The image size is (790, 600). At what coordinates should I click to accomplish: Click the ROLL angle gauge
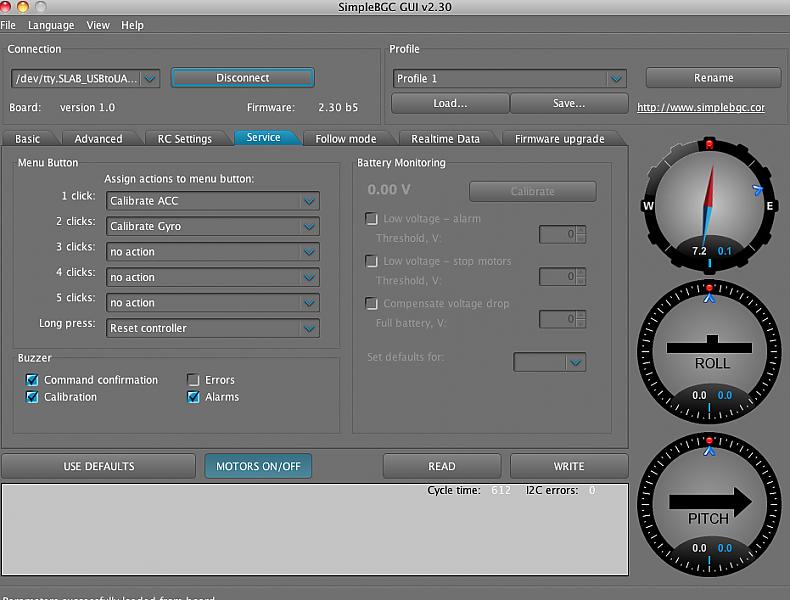pyautogui.click(x=709, y=352)
